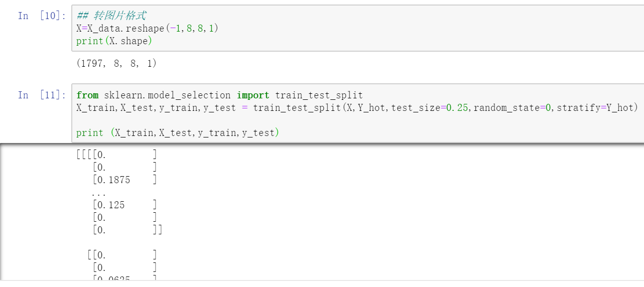Click the 0.1875 value in output
644x287 pixels.
click(x=113, y=180)
